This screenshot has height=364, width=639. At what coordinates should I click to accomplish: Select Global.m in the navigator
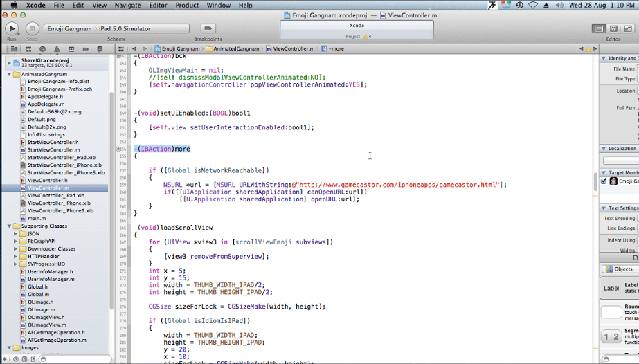pos(38,294)
